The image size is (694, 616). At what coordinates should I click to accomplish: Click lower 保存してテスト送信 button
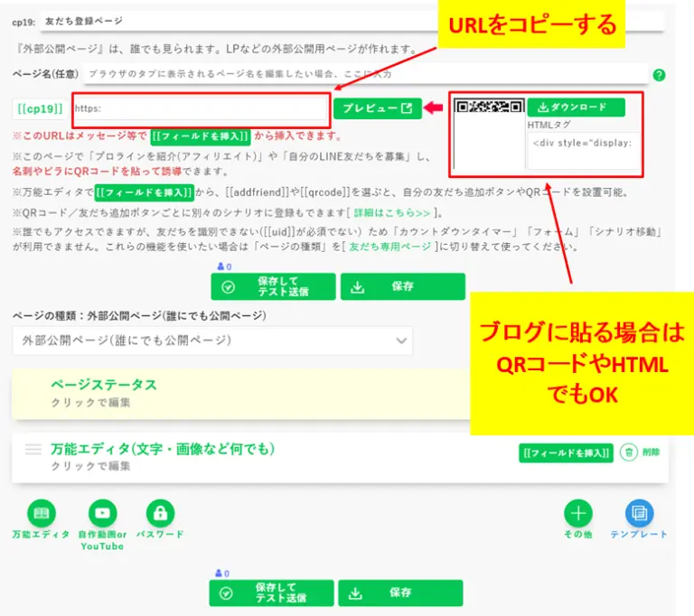point(271,593)
